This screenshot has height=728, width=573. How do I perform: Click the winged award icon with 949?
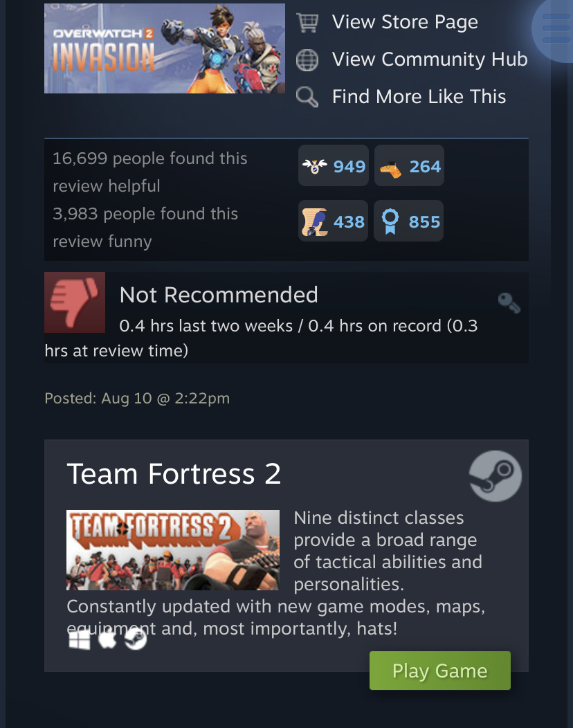point(334,166)
